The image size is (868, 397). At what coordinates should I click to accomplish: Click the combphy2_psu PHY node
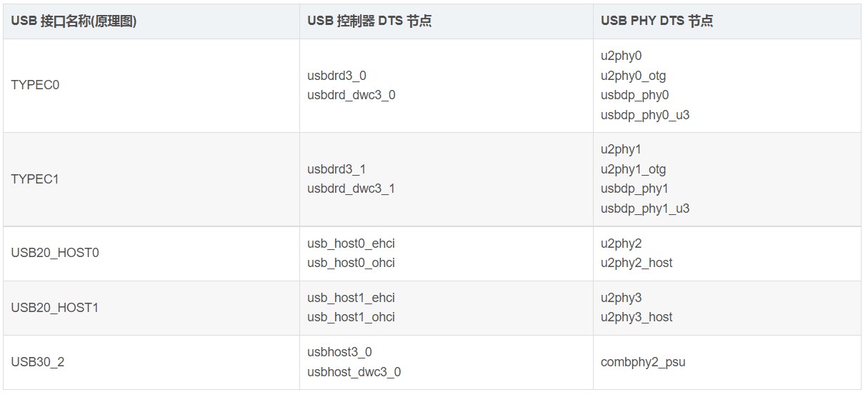(x=643, y=362)
